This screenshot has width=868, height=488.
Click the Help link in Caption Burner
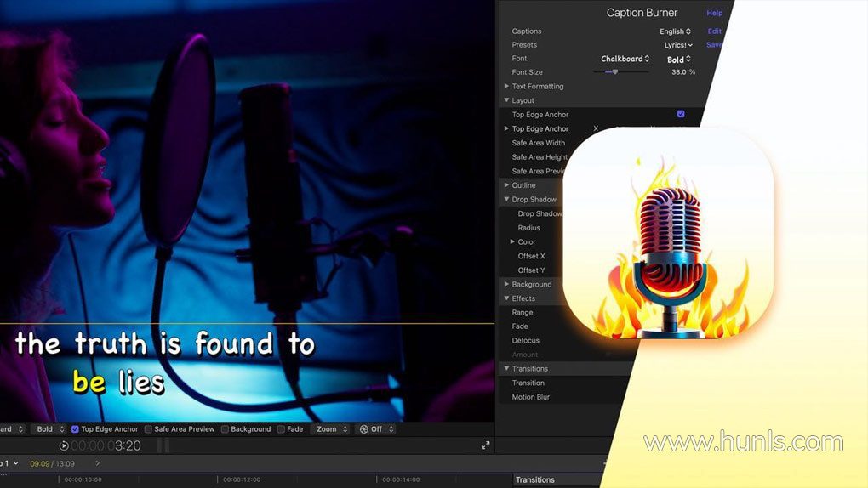715,14
